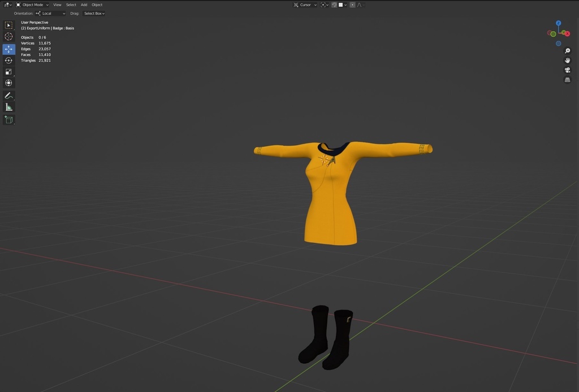Open the Add menu
Viewport: 579px width, 392px height.
pos(83,5)
